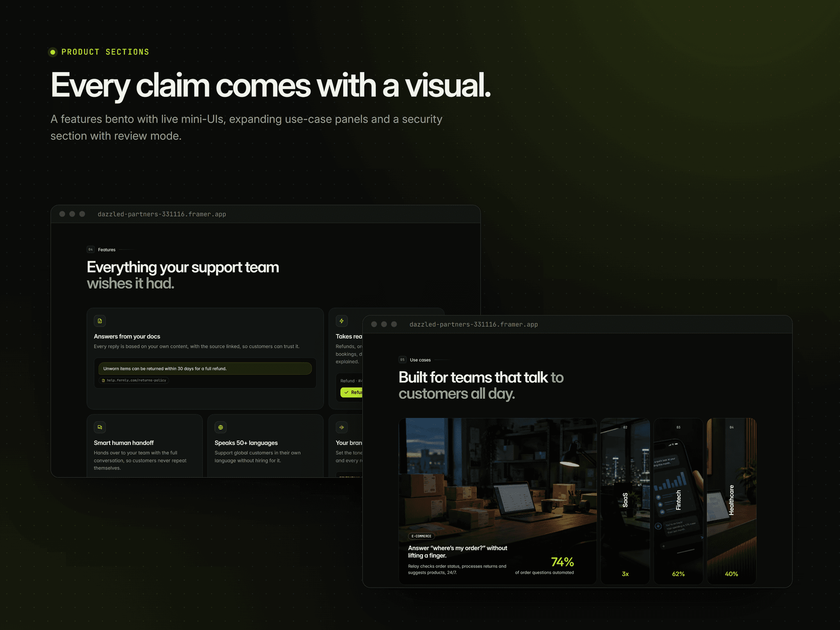Image resolution: width=840 pixels, height=630 pixels.
Task: Click the document icon above Answers from your docs
Action: point(100,321)
